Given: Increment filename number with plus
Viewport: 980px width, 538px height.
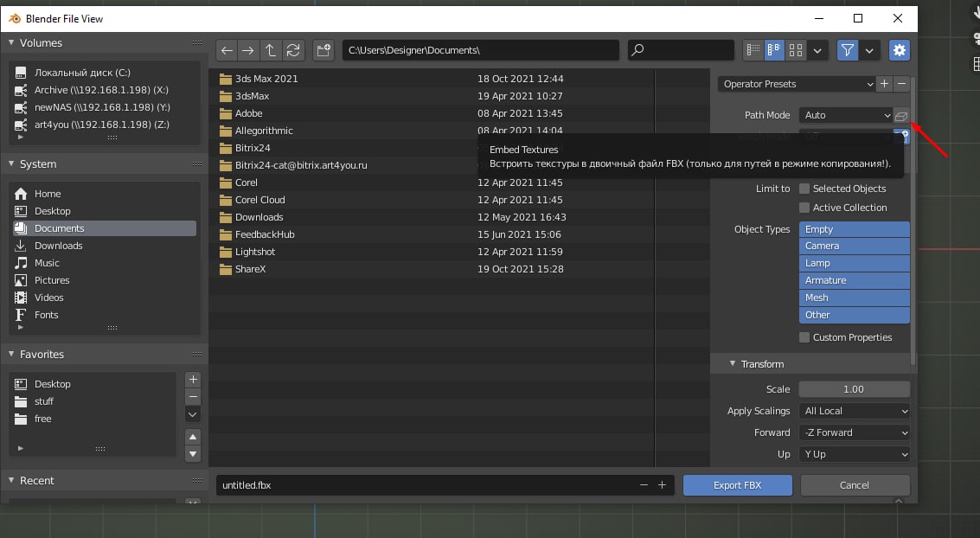Looking at the screenshot, I should pos(662,485).
